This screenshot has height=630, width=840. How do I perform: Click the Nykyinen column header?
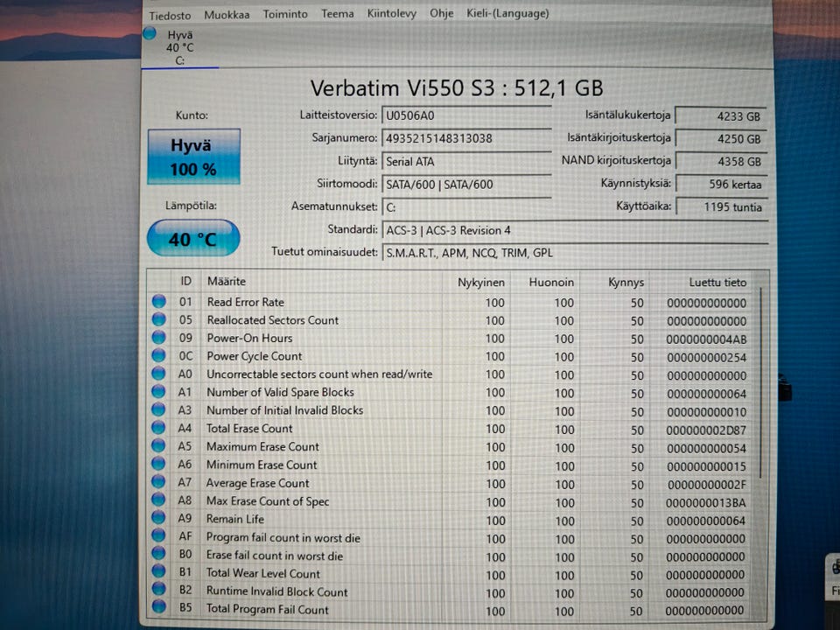click(x=480, y=283)
